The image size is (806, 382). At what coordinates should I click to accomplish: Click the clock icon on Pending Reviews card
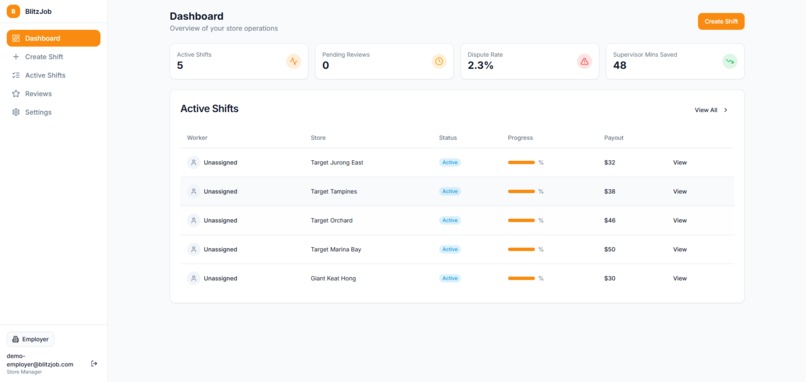tap(439, 61)
